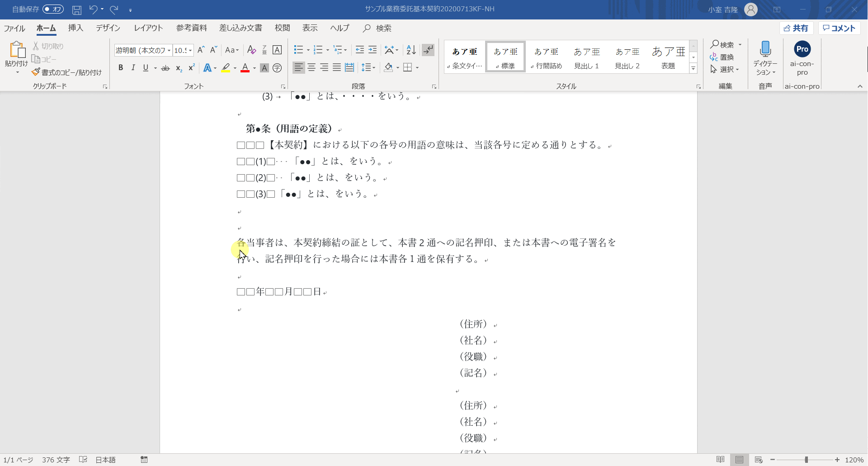Toggle Show/Hide paragraph marks button
The width and height of the screenshot is (868, 466).
coord(428,50)
